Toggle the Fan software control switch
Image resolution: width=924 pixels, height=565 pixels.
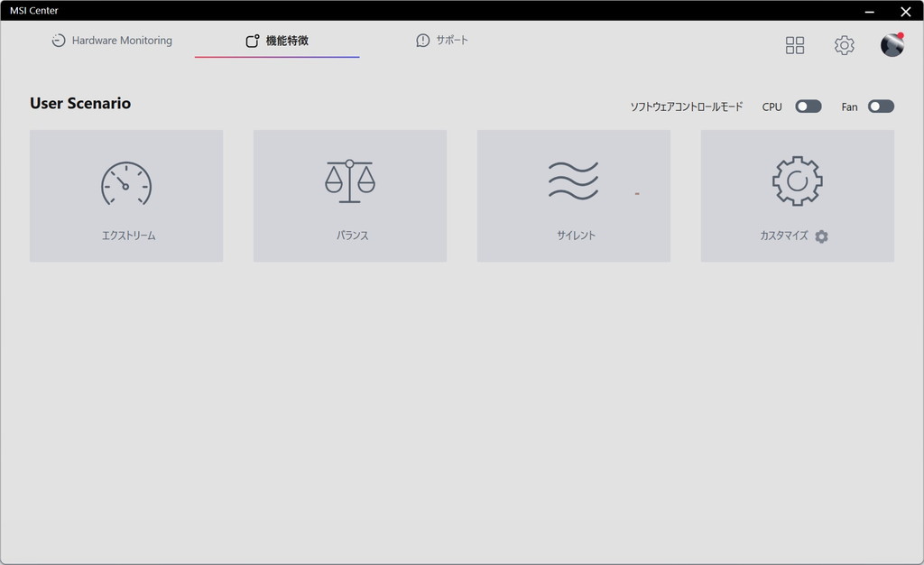click(x=881, y=107)
